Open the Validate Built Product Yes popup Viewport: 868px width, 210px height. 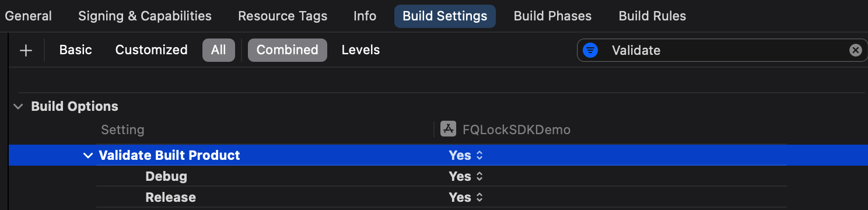pyautogui.click(x=466, y=155)
